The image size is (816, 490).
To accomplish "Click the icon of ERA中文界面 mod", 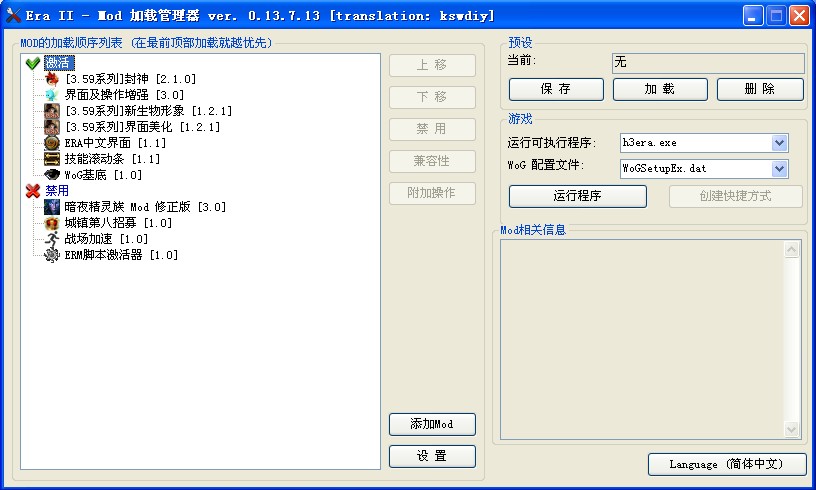I will coord(52,143).
